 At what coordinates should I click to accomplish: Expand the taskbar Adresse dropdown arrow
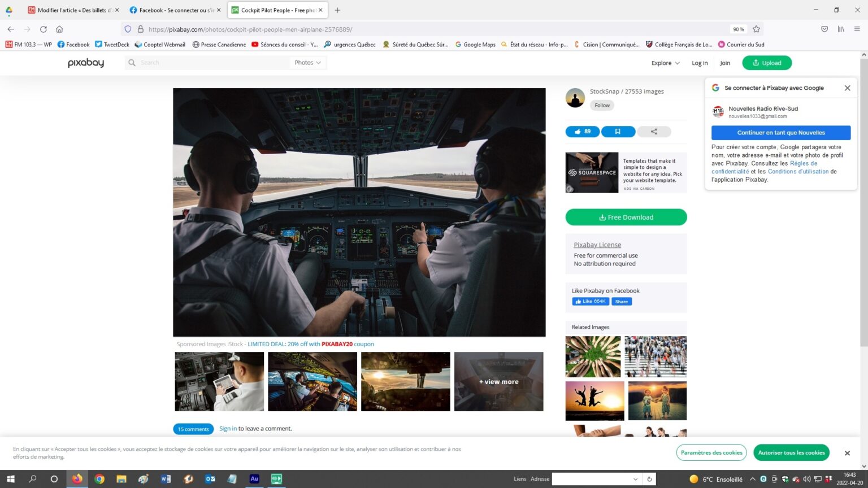tap(635, 479)
